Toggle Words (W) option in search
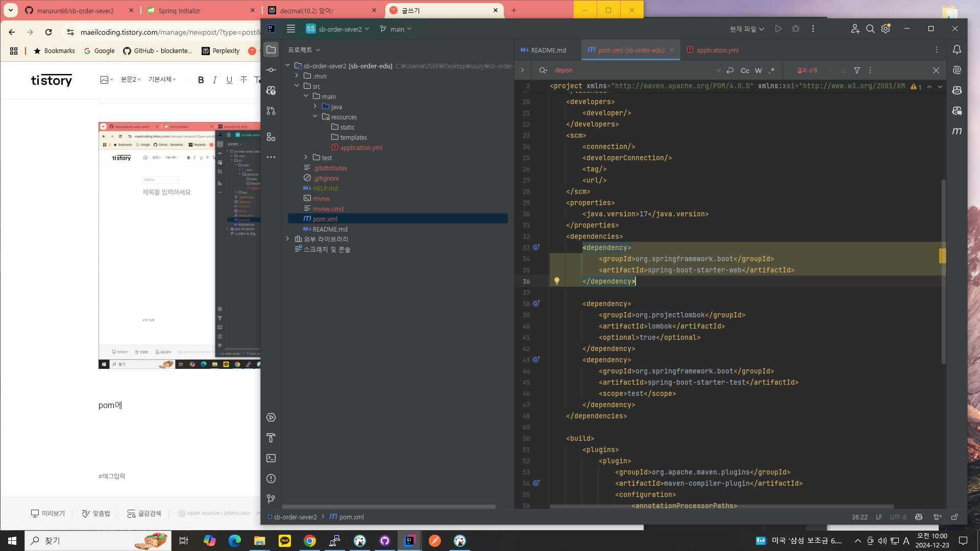The height and width of the screenshot is (551, 980). click(758, 70)
